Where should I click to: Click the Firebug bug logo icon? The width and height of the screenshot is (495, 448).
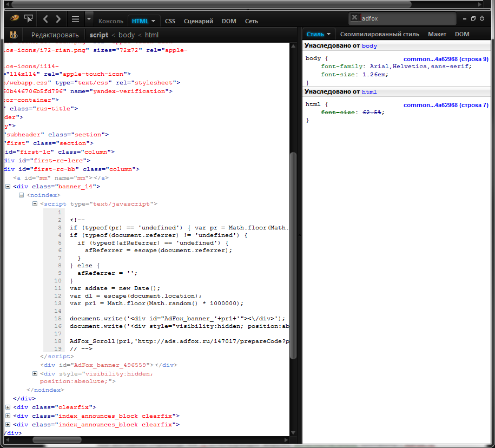point(15,18)
